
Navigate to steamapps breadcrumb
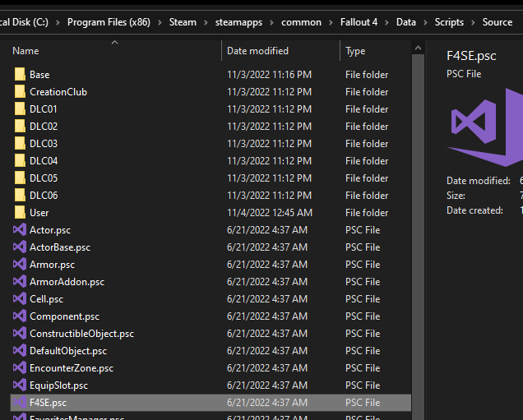pyautogui.click(x=238, y=22)
